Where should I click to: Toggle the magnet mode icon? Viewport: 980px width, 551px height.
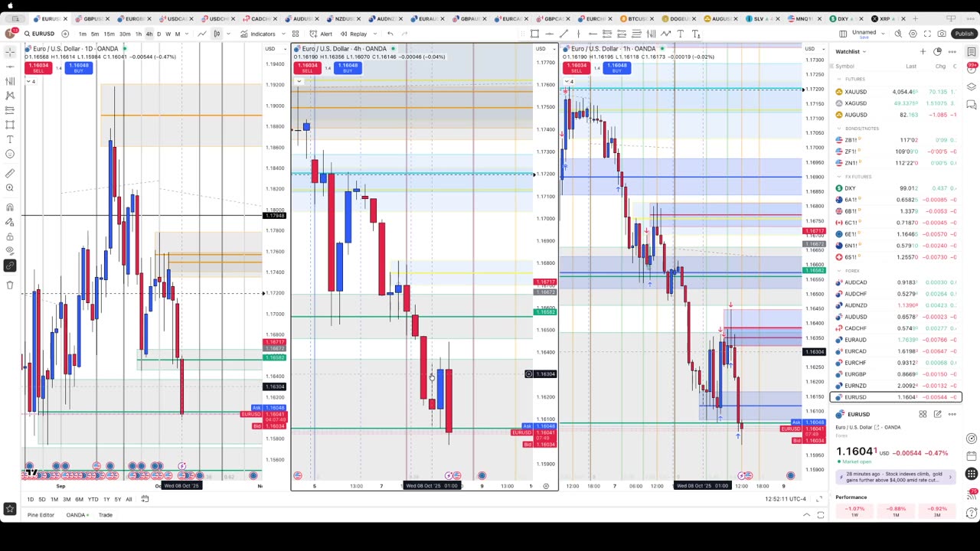point(10,207)
